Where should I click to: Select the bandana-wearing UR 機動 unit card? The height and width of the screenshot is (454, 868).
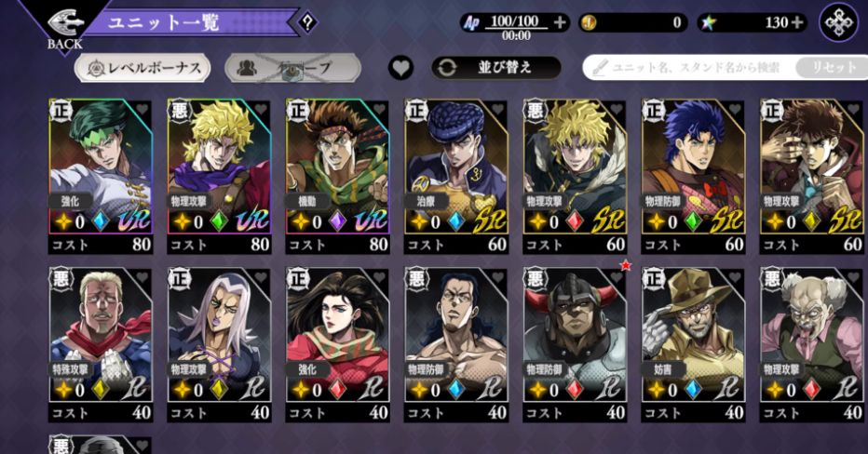pyautogui.click(x=338, y=177)
